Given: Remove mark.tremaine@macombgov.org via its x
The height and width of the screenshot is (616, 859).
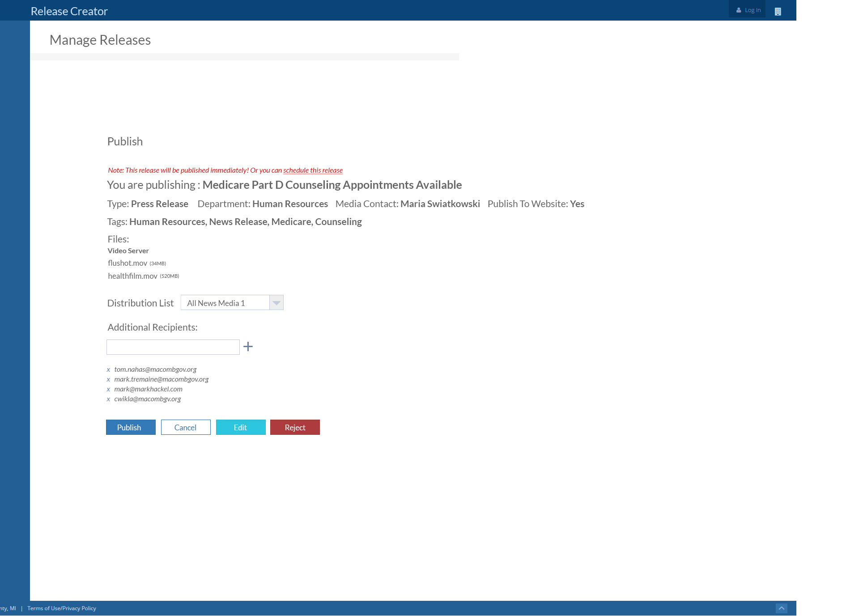Looking at the screenshot, I should (x=108, y=380).
